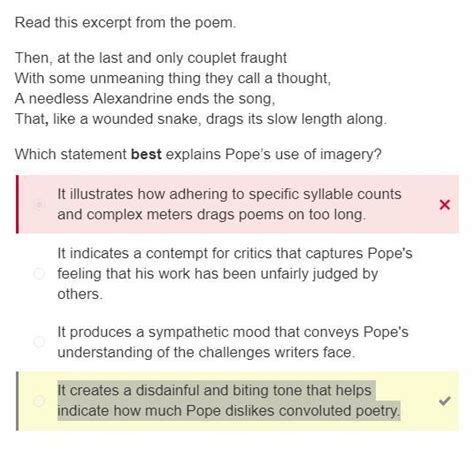Screen dimensions: 474x451
Task: Pick the radio button for sympathetic mood answer
Action: 39,342
